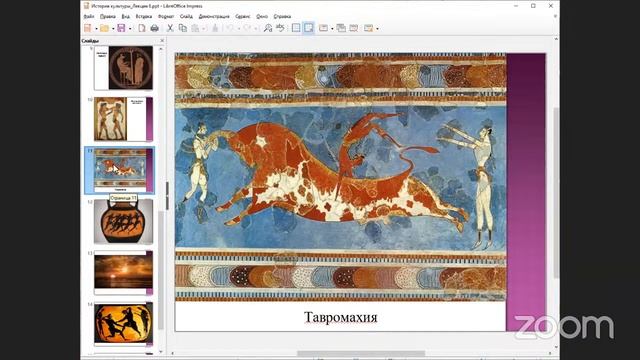Image resolution: width=640 pixels, height=360 pixels.
Task: Open the Paste special dropdown arrow
Action: pyautogui.click(x=203, y=29)
